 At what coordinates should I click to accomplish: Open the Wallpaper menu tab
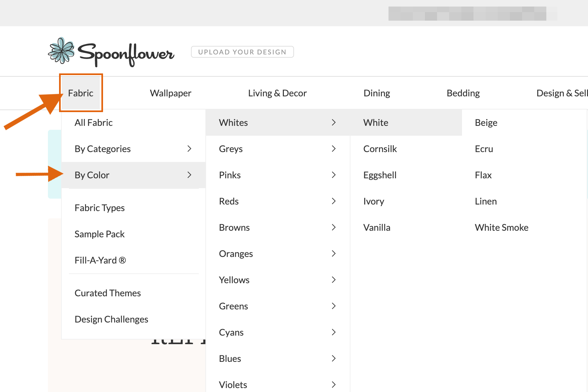coord(171,93)
